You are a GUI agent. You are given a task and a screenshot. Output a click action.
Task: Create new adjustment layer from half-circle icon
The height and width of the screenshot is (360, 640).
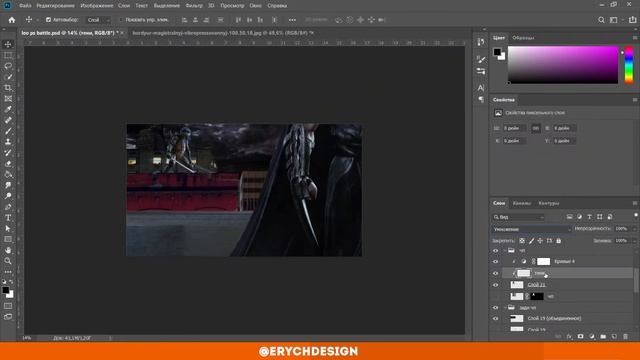click(x=592, y=336)
